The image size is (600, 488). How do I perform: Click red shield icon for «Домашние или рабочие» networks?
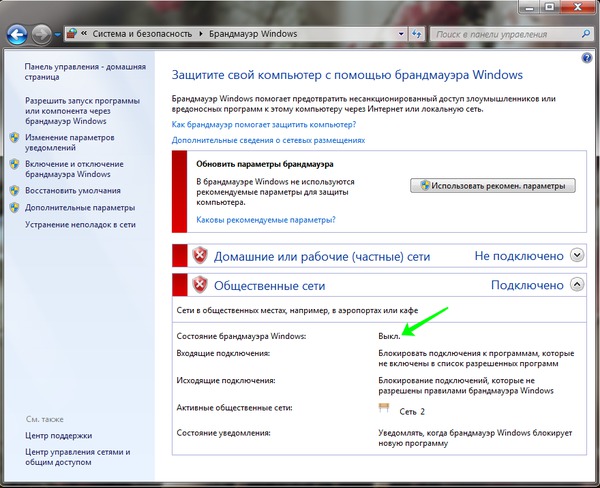tap(199, 255)
